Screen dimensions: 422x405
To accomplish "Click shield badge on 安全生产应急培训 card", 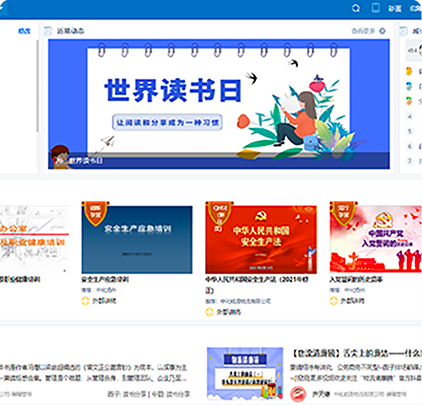I will pos(96,213).
